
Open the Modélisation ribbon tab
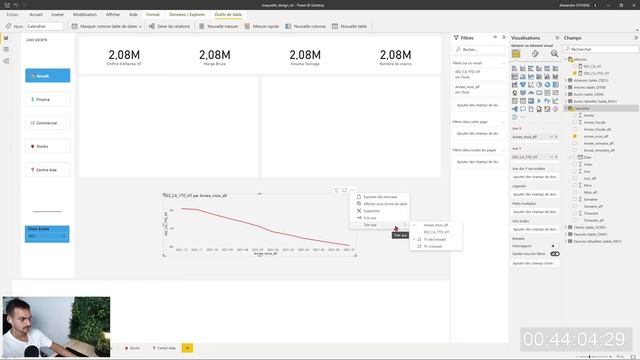[85, 14]
